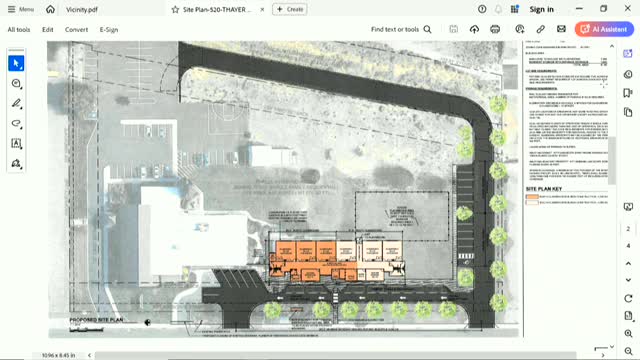640x360 pixels.
Task: Click the left scroll arrow at bottom
Action: coord(89,355)
